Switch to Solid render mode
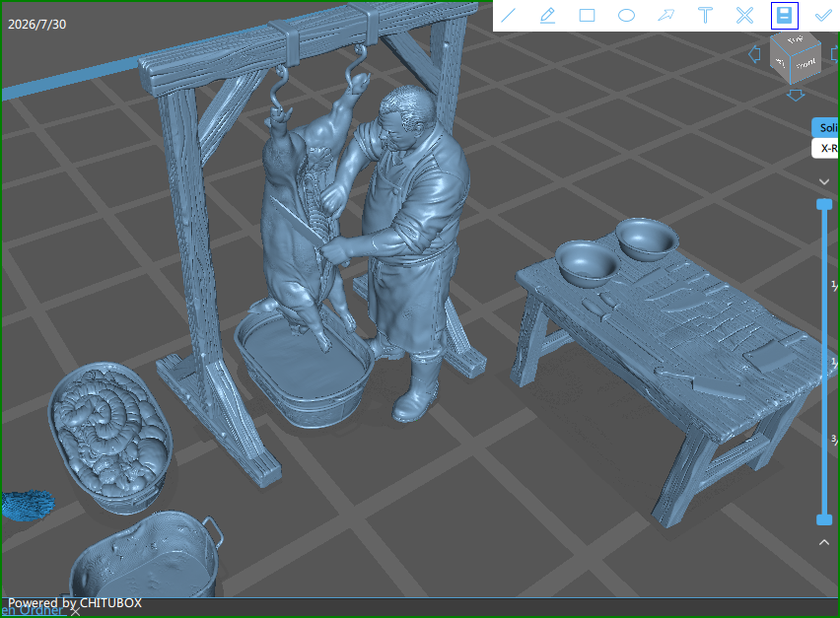The image size is (840, 618). click(825, 127)
